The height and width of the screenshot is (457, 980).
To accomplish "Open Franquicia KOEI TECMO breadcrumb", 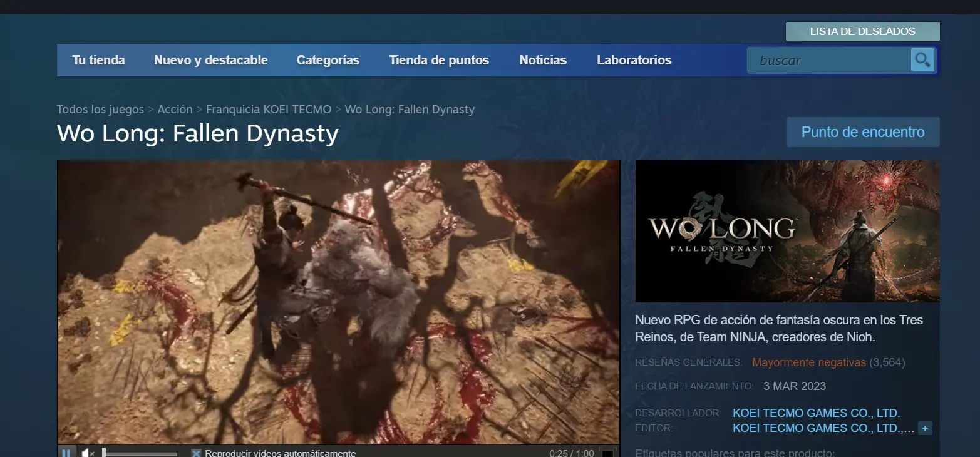I will (269, 109).
